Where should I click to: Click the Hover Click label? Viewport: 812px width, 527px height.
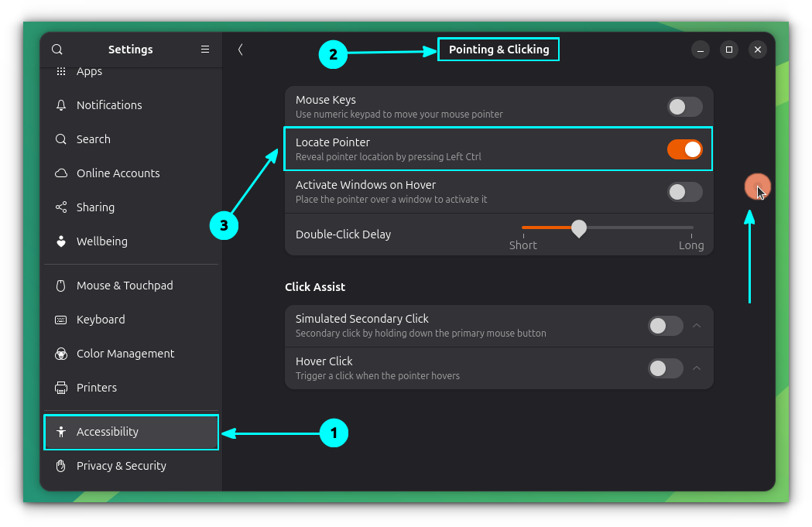pos(324,361)
